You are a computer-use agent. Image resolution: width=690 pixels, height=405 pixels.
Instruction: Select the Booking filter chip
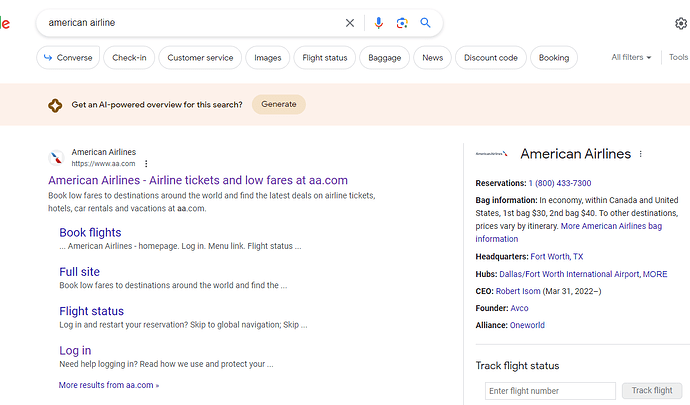(x=554, y=58)
